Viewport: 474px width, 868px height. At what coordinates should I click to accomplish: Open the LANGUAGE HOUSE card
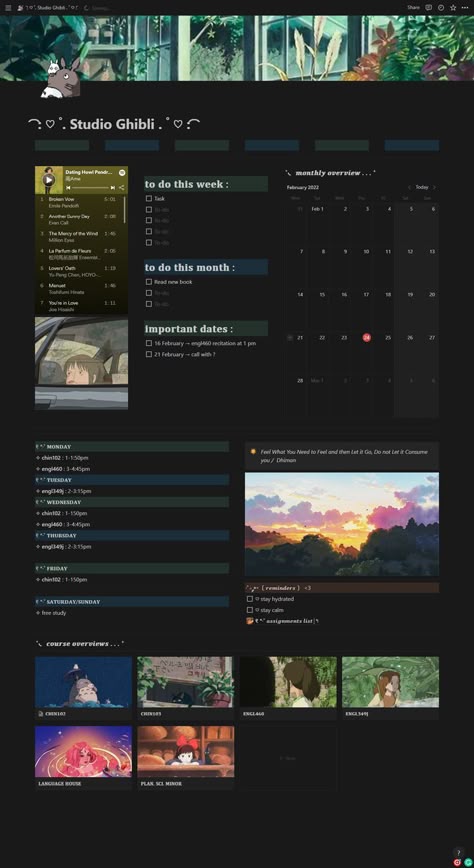83,758
